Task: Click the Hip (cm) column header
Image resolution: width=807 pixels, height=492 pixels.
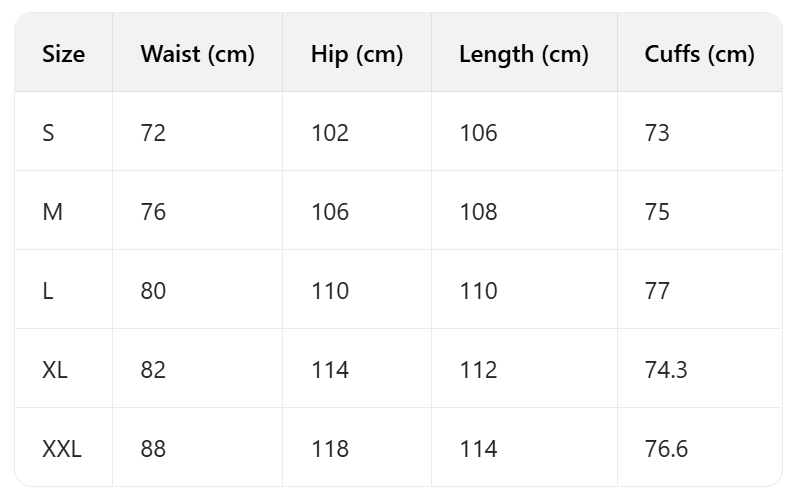Action: pyautogui.click(x=356, y=54)
